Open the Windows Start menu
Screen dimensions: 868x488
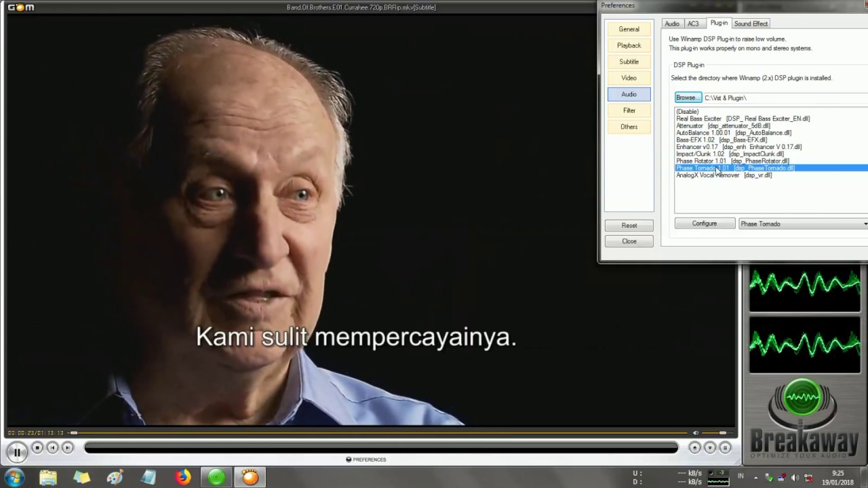pyautogui.click(x=14, y=477)
